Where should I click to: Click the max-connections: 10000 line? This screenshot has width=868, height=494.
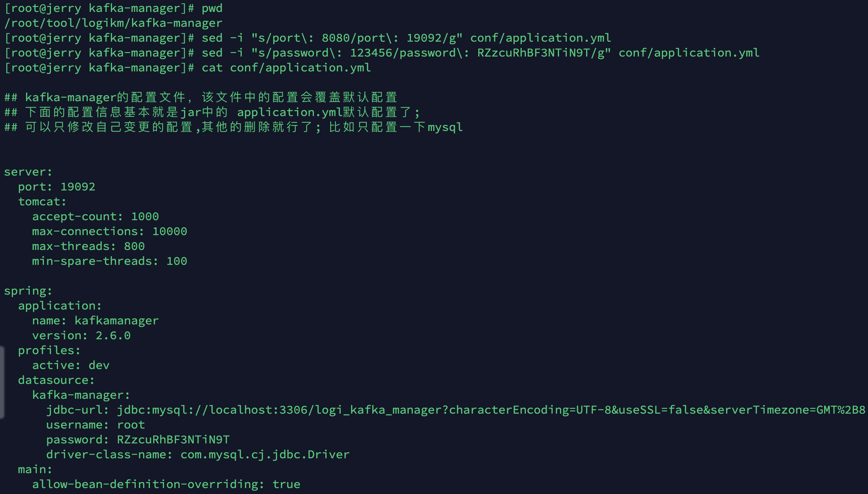pyautogui.click(x=109, y=231)
